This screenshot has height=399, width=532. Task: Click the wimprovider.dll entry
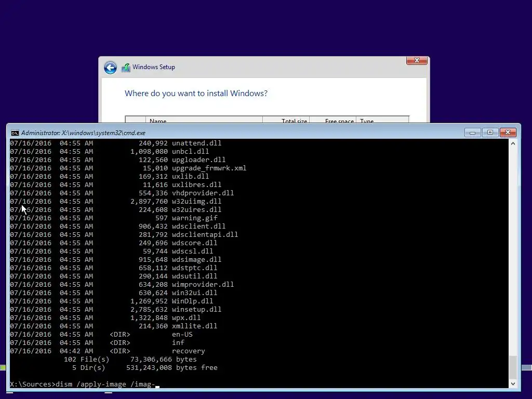click(203, 284)
